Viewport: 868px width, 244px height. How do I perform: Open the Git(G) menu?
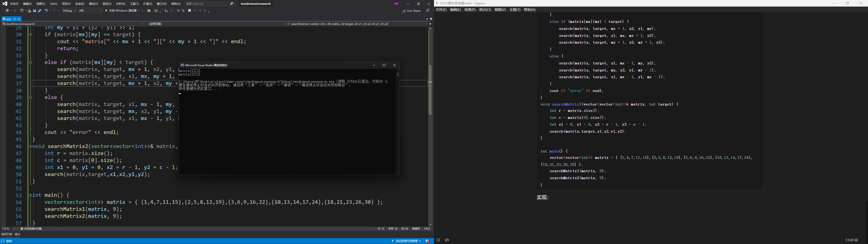click(54, 4)
